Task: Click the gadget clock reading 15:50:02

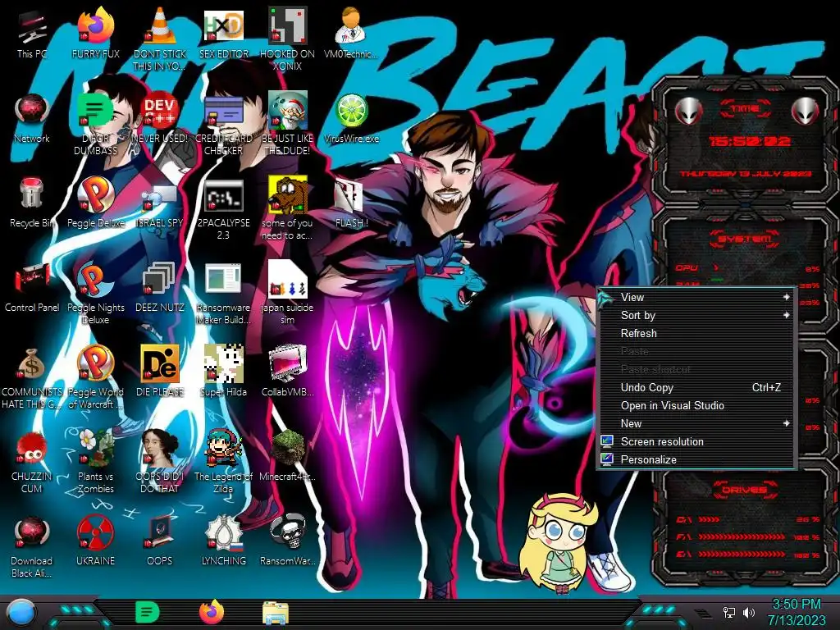Action: click(749, 142)
